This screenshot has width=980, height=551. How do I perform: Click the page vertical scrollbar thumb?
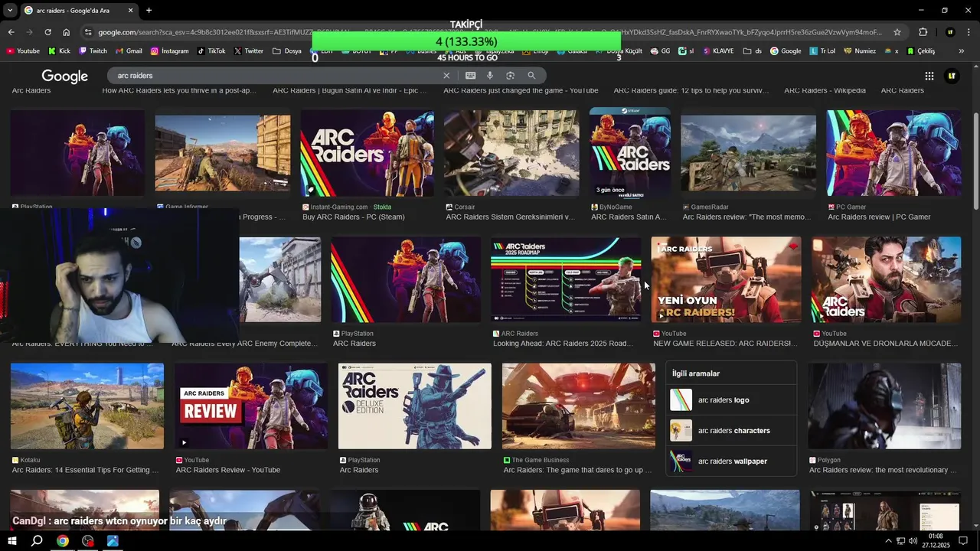click(975, 161)
